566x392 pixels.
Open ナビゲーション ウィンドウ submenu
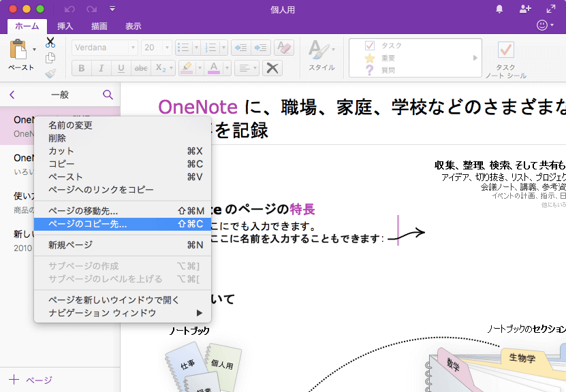coord(123,313)
